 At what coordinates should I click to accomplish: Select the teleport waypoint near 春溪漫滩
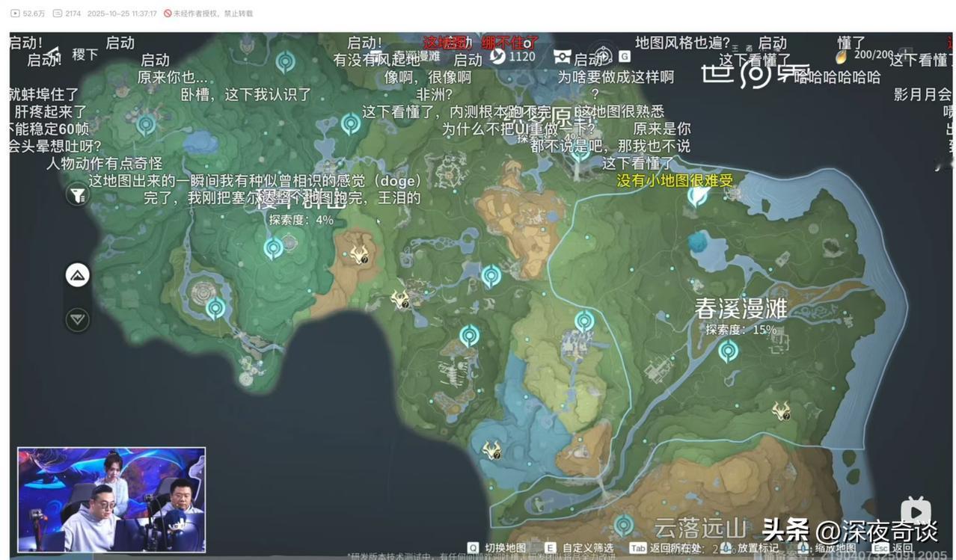729,349
